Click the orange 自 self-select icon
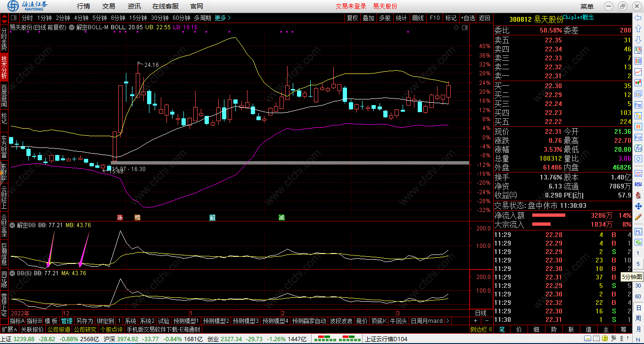 638,126
